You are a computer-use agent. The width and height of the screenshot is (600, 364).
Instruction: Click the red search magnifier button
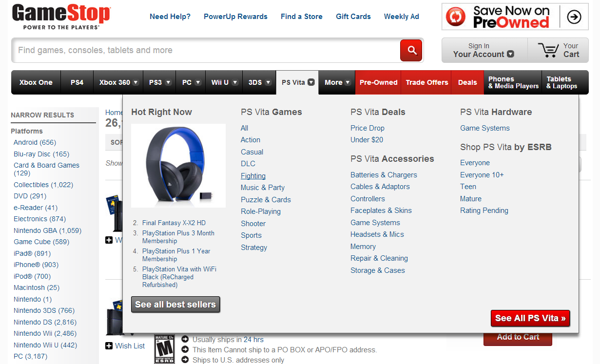411,50
